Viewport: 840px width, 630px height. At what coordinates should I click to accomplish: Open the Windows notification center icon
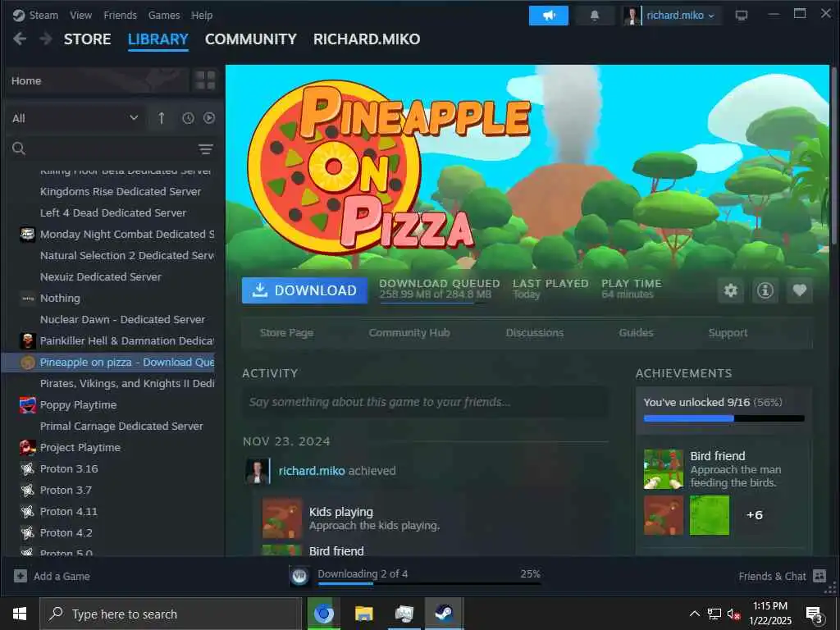[x=815, y=614]
